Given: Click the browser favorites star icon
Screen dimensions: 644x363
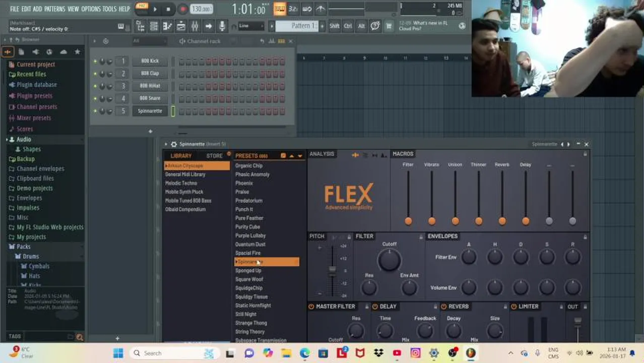Looking at the screenshot, I should click(x=77, y=51).
